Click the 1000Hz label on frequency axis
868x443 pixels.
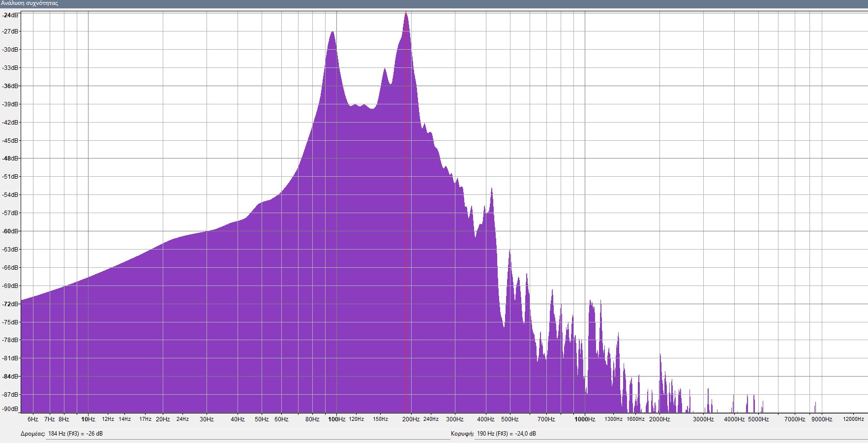click(x=585, y=419)
